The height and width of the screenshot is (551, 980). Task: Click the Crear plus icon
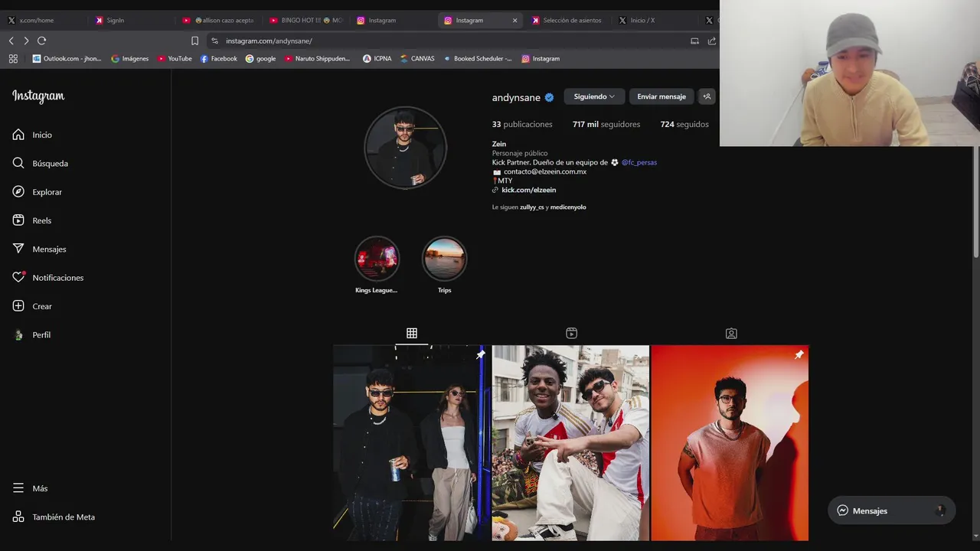click(x=18, y=306)
